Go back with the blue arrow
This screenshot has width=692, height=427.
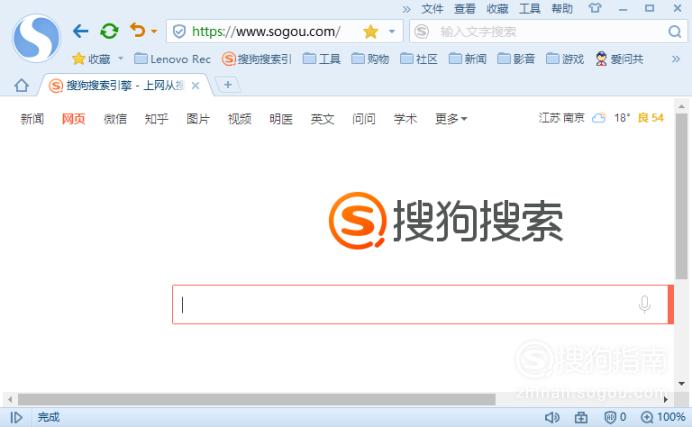point(80,31)
